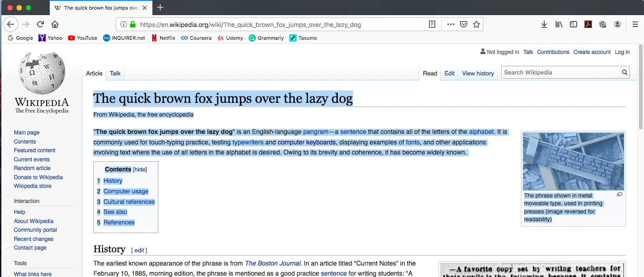Hide the Contents box via [hide]
The image size is (644, 277).
pyautogui.click(x=139, y=169)
